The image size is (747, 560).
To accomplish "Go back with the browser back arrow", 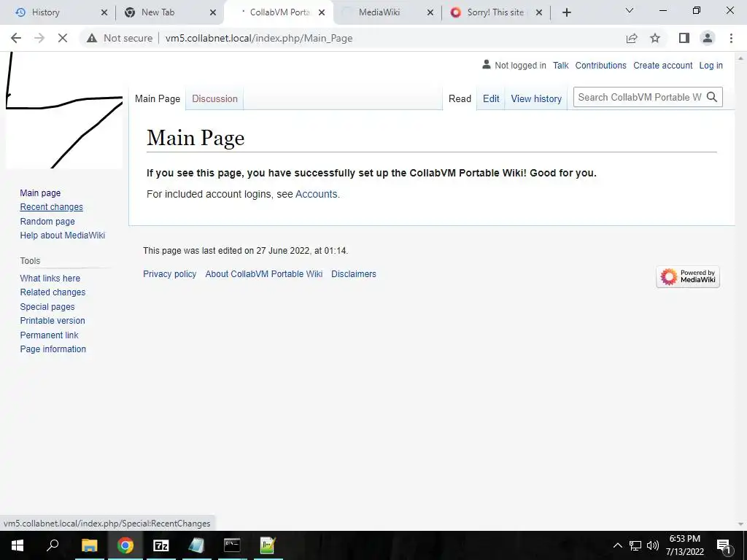I will pos(16,38).
